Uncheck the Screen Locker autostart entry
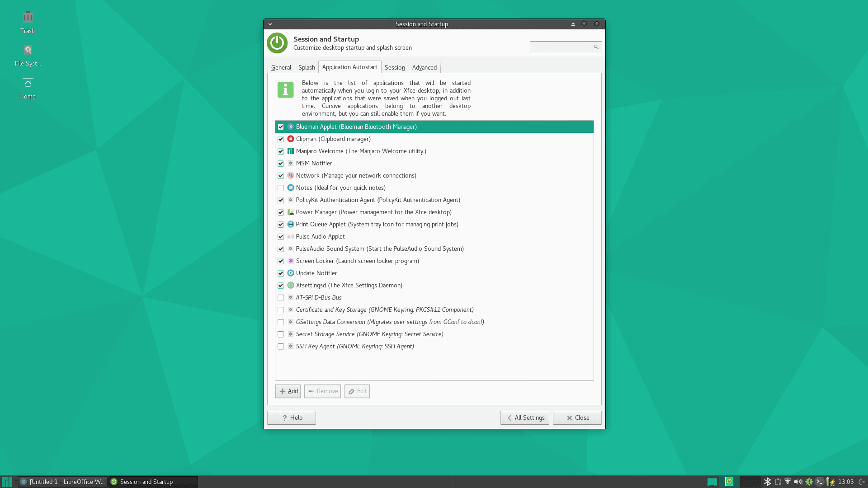The width and height of the screenshot is (868, 488). (x=281, y=261)
